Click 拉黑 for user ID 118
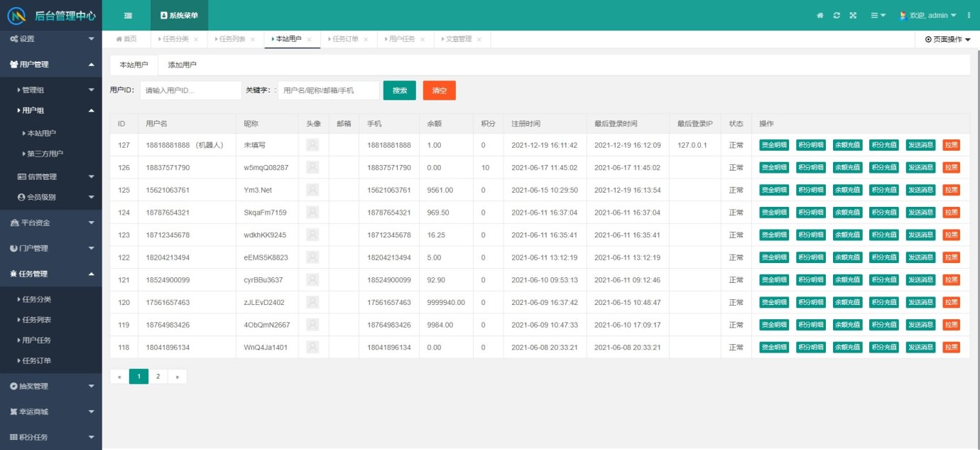 tap(952, 348)
